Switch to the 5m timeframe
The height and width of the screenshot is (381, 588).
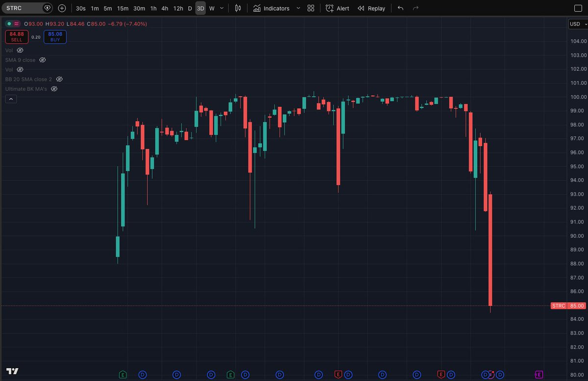[x=107, y=8]
